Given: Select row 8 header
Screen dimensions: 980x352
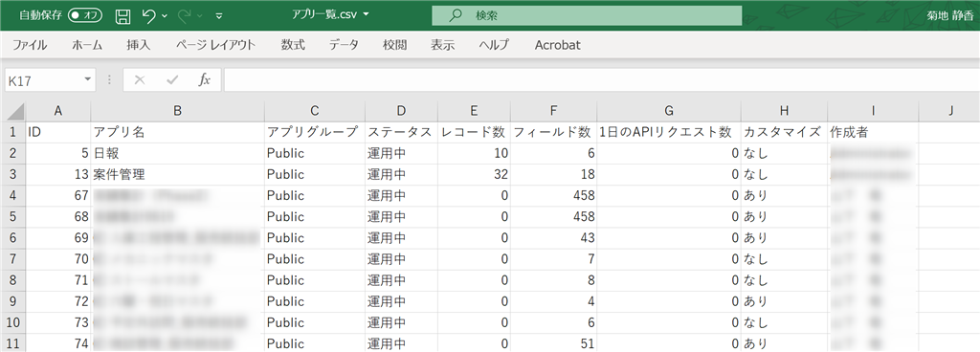Looking at the screenshot, I should [13, 281].
